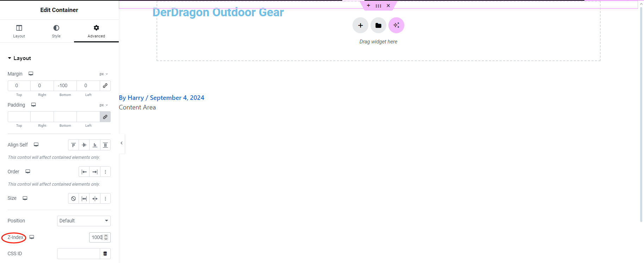Focus the Padding Top input

pos(19,117)
